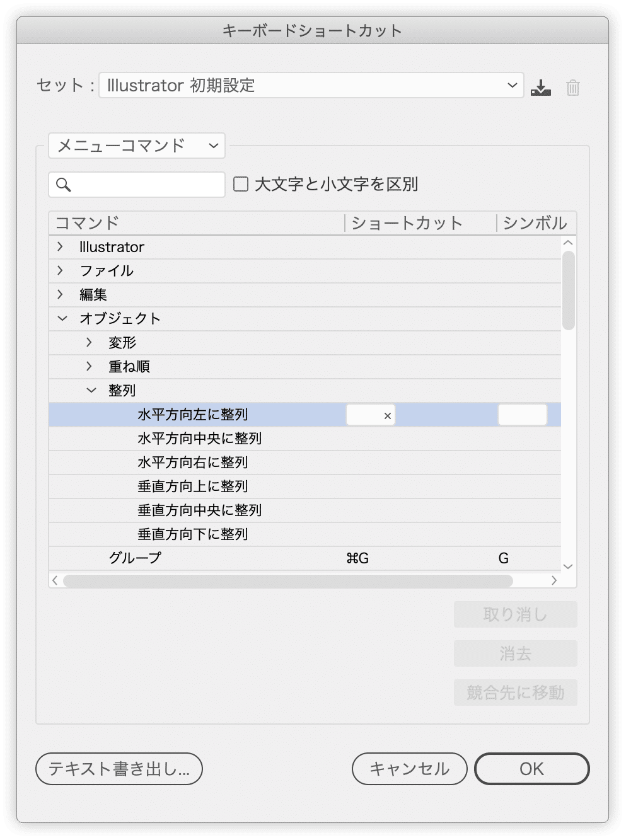Expand the Illustrator tree item

(60, 247)
